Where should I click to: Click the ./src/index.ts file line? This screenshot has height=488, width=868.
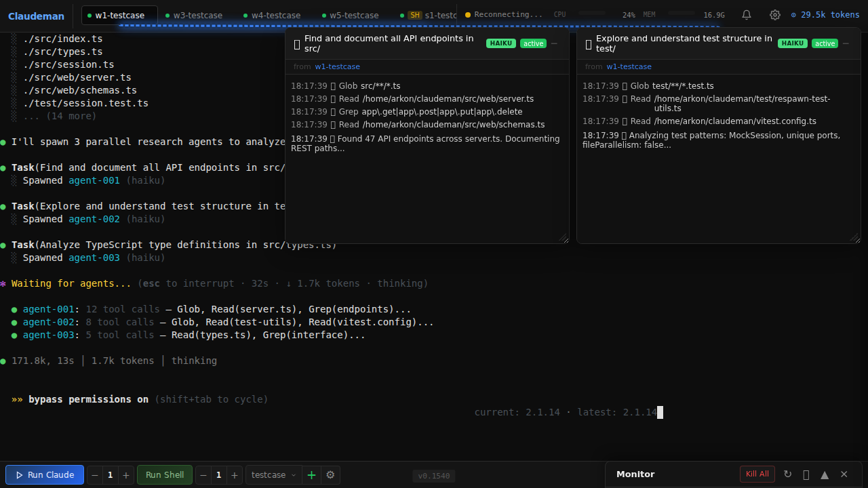(x=63, y=39)
